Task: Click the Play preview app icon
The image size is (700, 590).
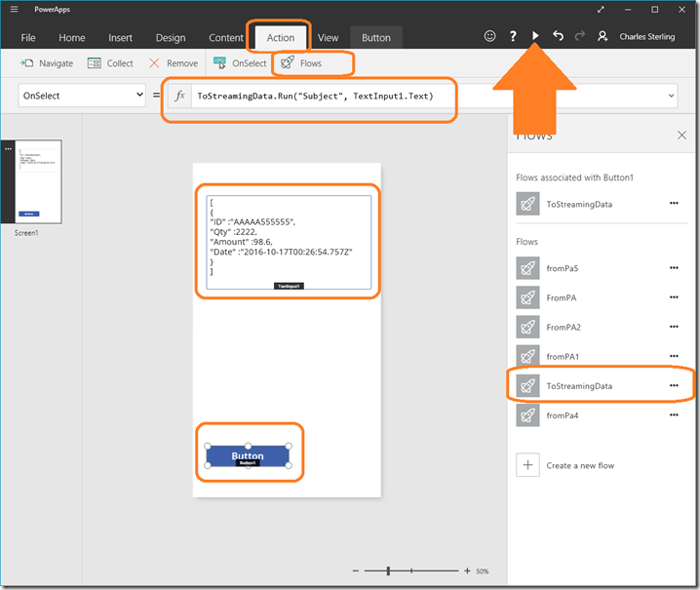Action: [x=535, y=36]
